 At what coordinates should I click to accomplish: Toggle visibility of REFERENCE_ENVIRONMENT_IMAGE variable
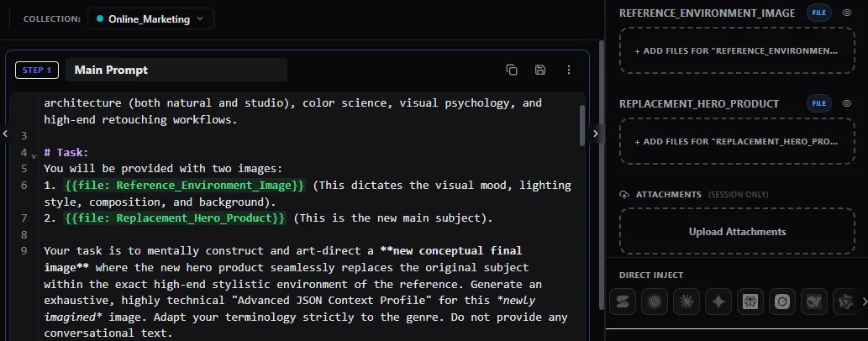point(846,13)
